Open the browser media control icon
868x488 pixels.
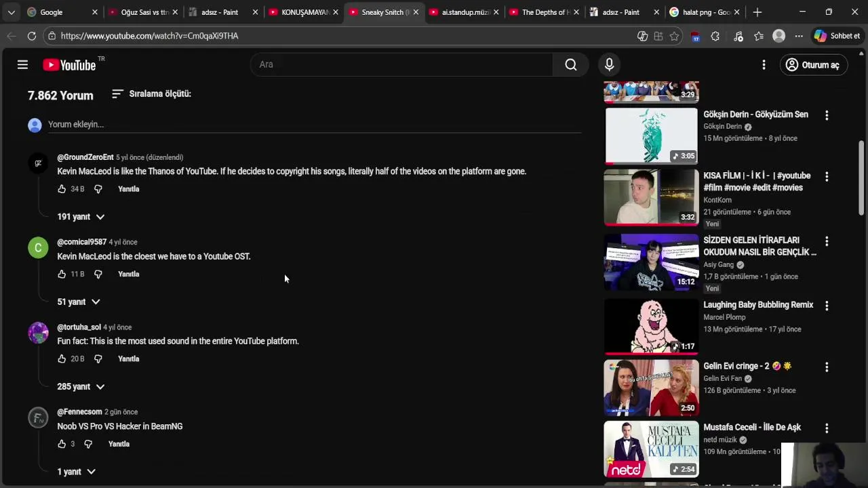pos(738,36)
